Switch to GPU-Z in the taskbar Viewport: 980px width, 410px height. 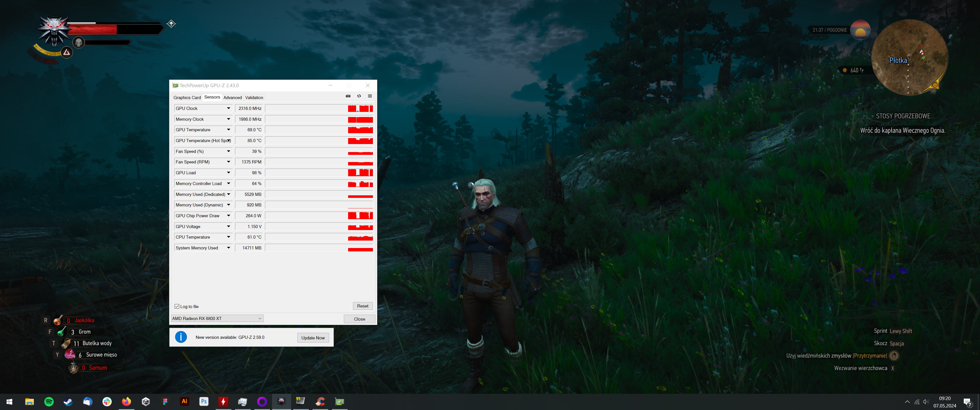[x=340, y=402]
